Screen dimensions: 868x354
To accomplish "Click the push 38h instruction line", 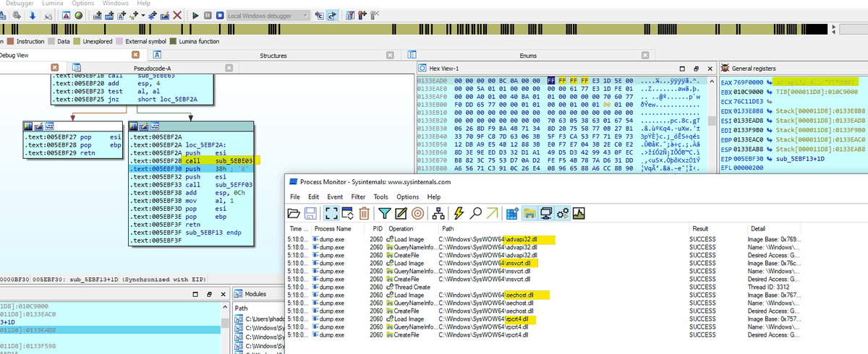I will tap(190, 168).
